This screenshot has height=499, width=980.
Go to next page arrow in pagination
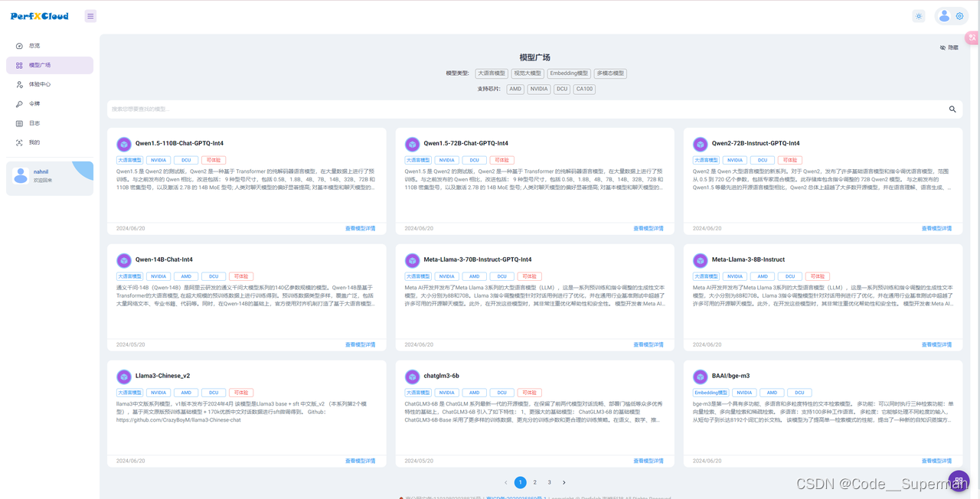click(x=564, y=482)
